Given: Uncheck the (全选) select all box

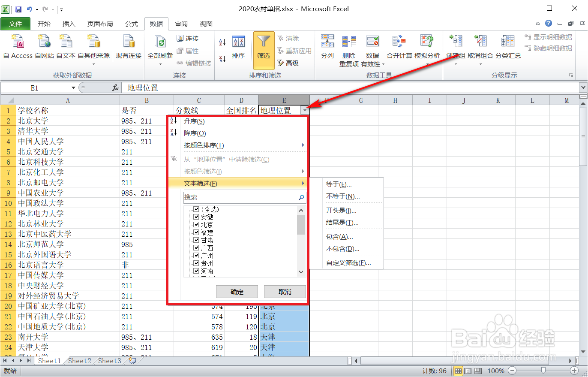Looking at the screenshot, I should (x=196, y=209).
